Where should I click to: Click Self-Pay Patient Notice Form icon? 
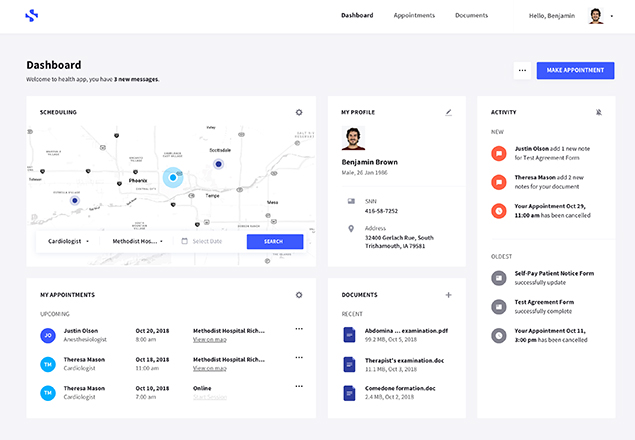pyautogui.click(x=499, y=278)
